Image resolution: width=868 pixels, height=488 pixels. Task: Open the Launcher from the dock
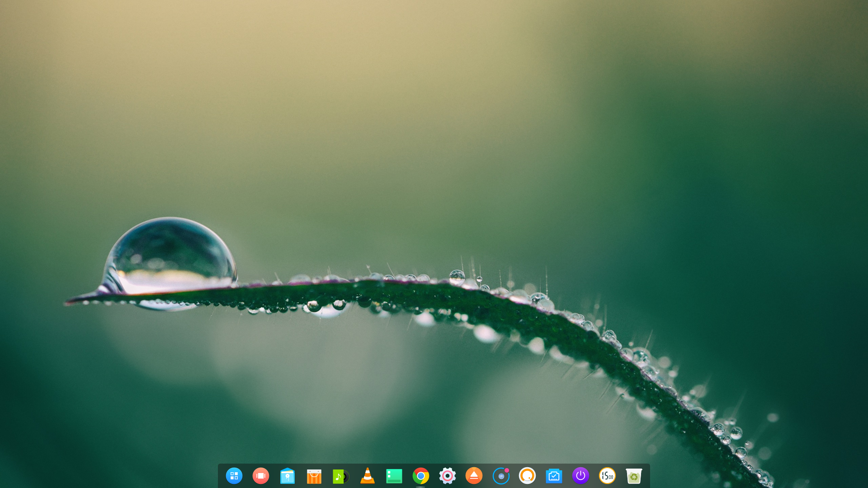click(234, 476)
